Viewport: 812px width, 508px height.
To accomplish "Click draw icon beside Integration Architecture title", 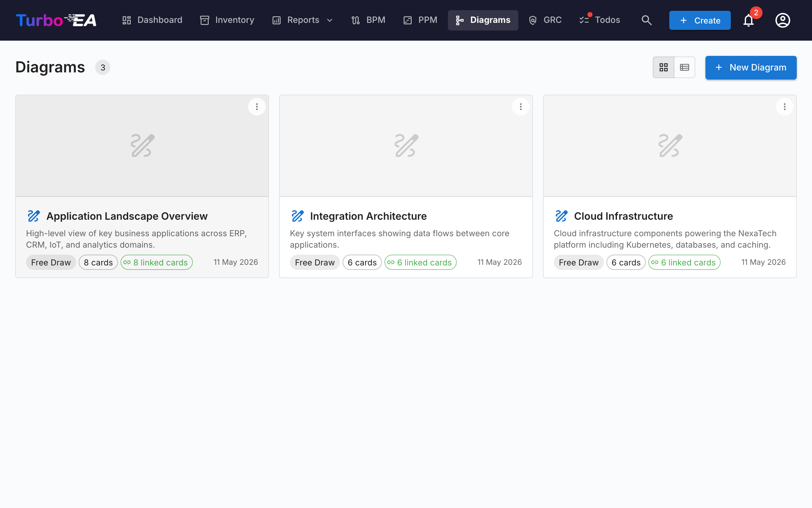I will (x=297, y=216).
